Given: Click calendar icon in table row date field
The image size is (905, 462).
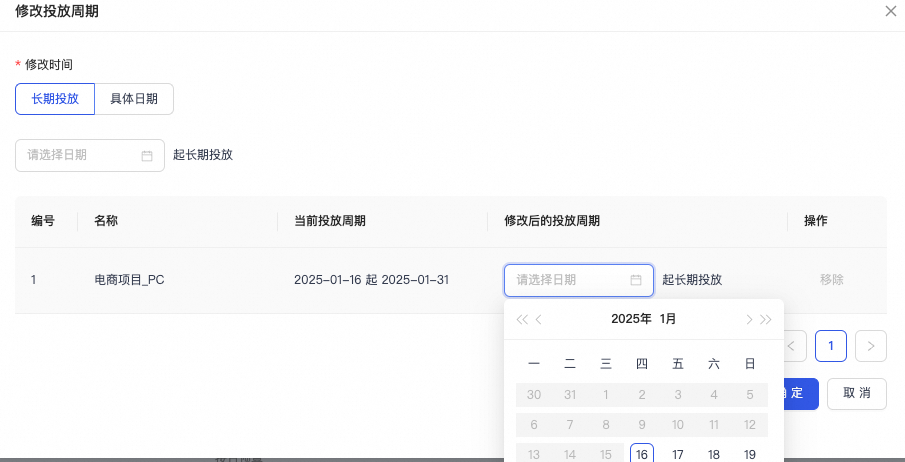Looking at the screenshot, I should tap(636, 280).
